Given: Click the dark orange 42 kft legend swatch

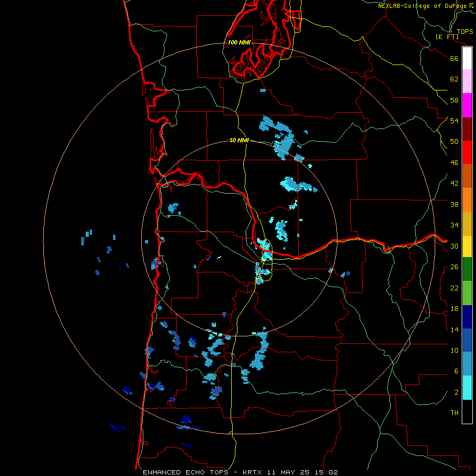Looking at the screenshot, I should [467, 176].
